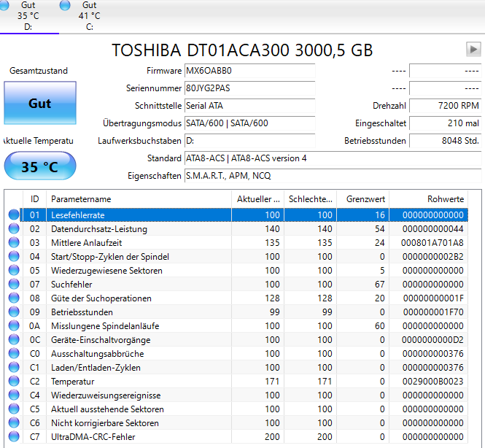Click the Übertragungsmodus field SATA/600
The width and height of the screenshot is (485, 448).
(249, 123)
